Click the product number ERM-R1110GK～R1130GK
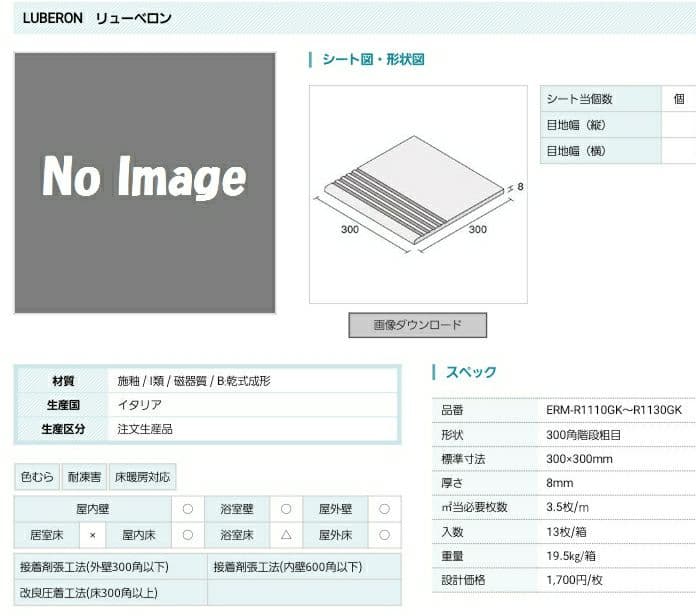This screenshot has width=696, height=616. pos(613,410)
